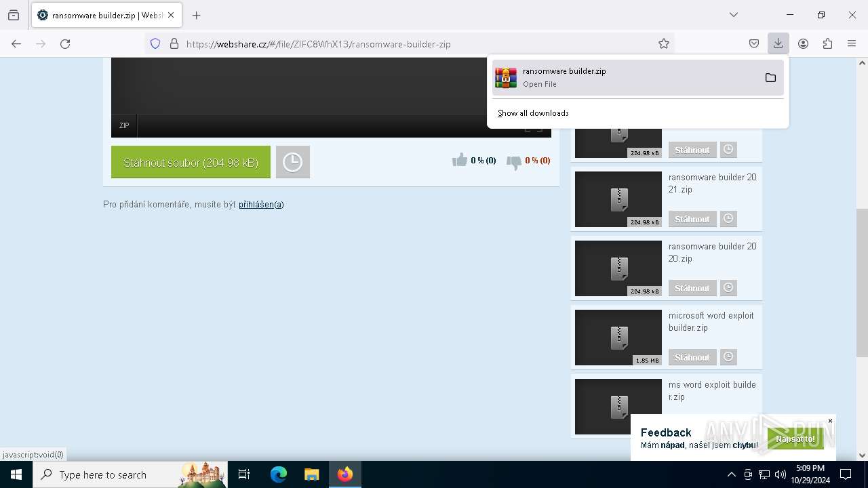Click clock icon for microsoft word exploit builder.zip
Image resolution: width=868 pixels, height=488 pixels.
(728, 357)
